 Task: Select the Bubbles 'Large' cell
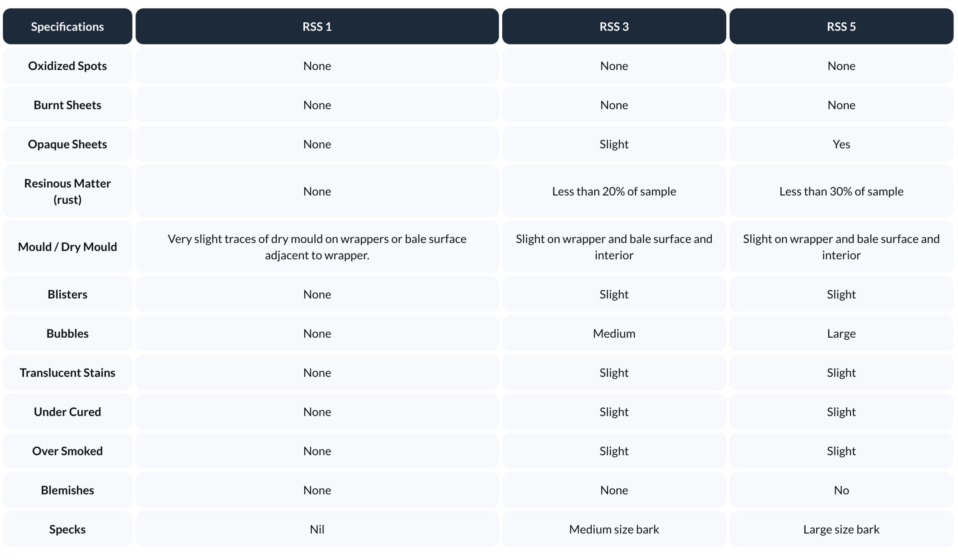[841, 334]
